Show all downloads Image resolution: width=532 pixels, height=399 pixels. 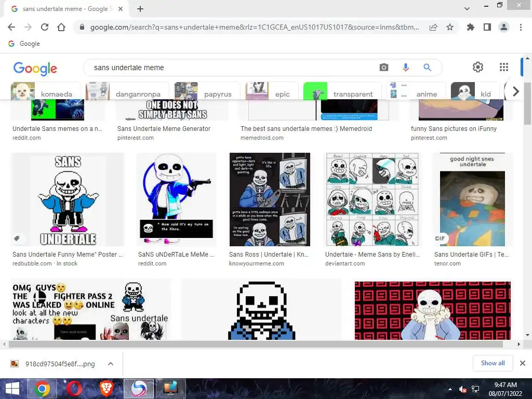(493, 363)
